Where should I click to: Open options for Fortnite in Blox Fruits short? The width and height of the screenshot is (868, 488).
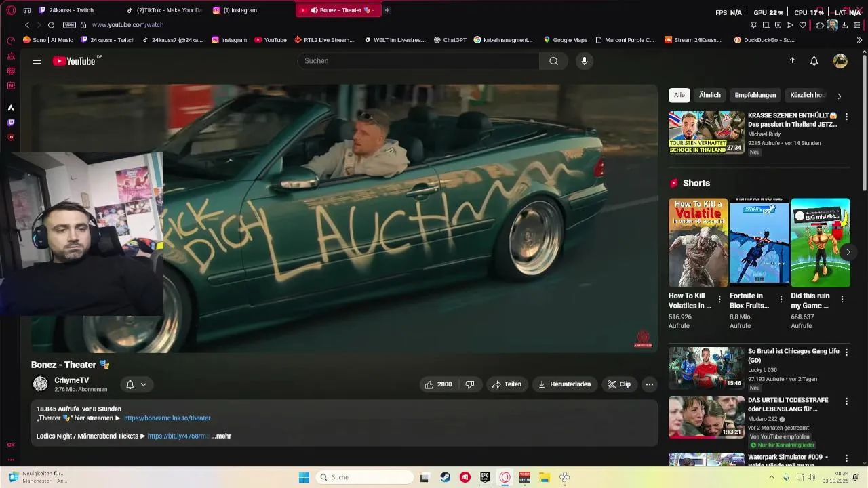[x=781, y=299]
